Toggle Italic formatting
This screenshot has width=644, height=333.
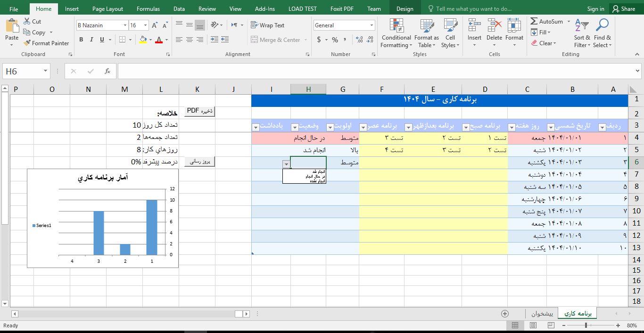91,40
